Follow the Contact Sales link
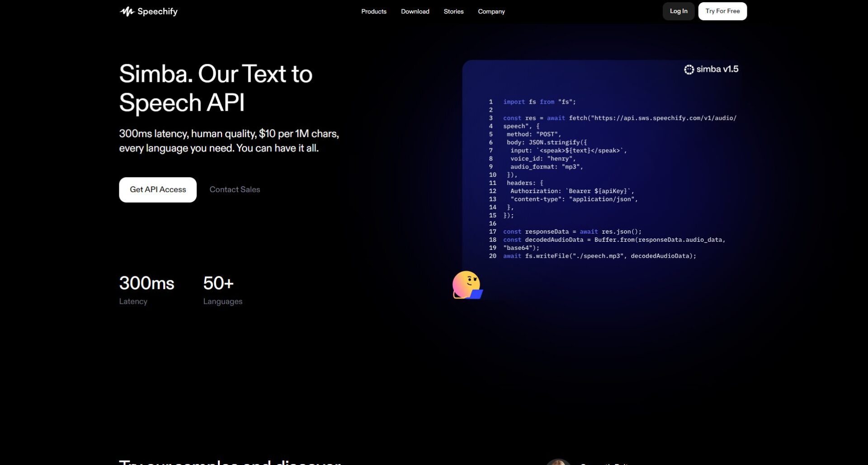This screenshot has width=868, height=465. [235, 190]
